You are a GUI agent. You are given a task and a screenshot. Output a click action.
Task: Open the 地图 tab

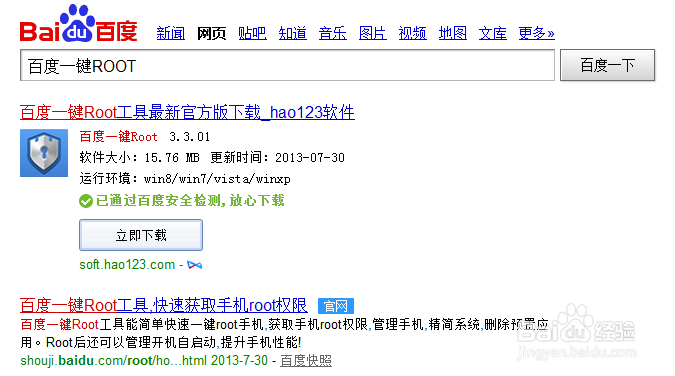coord(452,33)
